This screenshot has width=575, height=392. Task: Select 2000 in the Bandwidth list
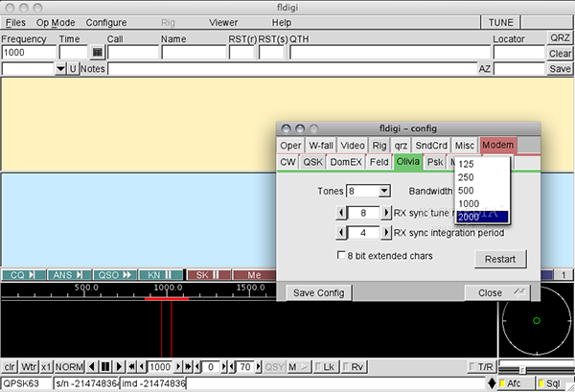pos(483,217)
